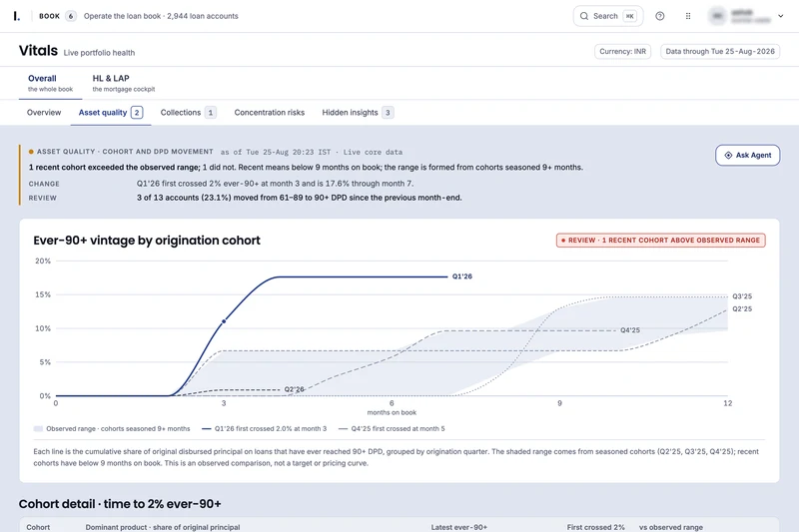
Task: Click the Currency: INR pill
Action: pos(622,52)
